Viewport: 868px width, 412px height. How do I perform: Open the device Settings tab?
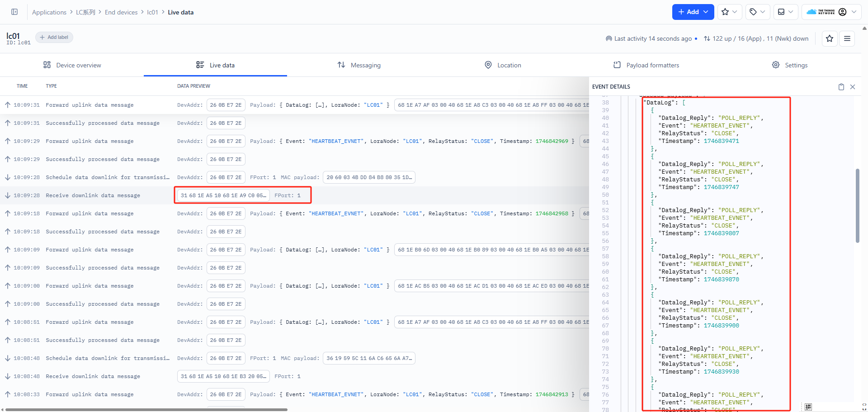click(789, 65)
